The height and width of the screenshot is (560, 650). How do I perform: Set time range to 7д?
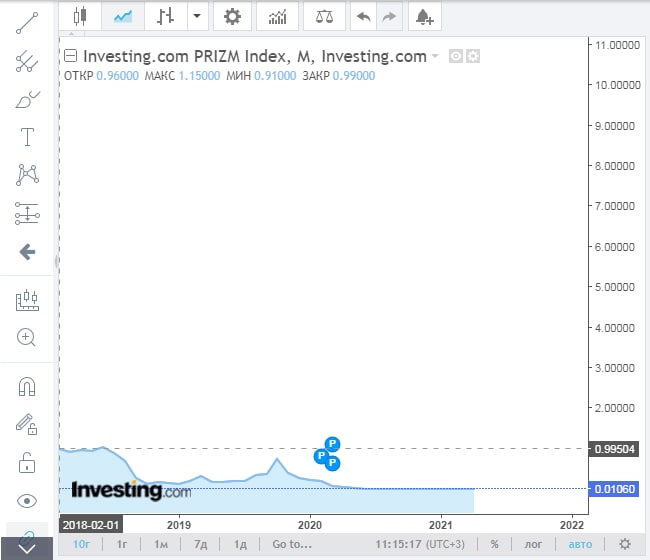click(201, 544)
